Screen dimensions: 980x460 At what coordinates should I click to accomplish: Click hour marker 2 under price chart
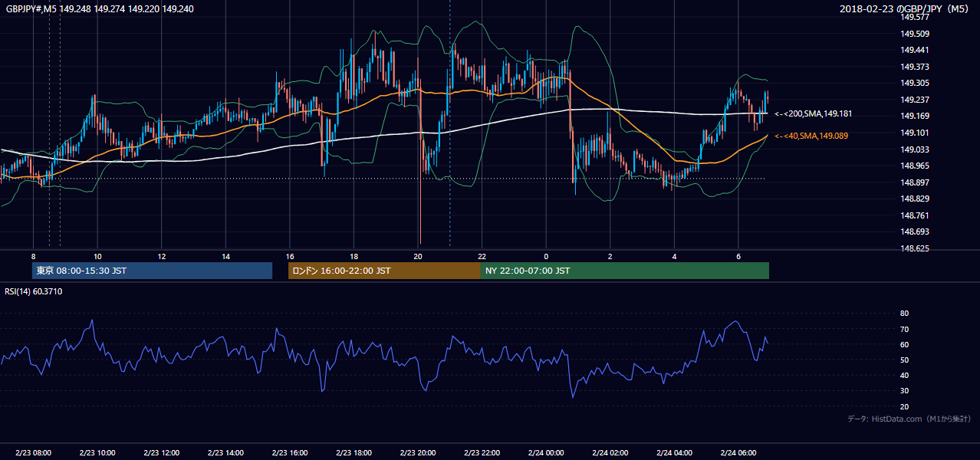pos(610,256)
